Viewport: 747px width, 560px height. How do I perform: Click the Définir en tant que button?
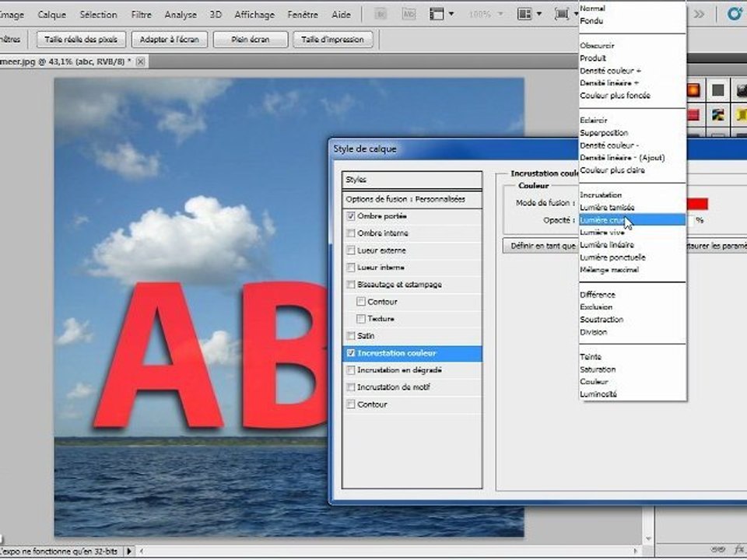542,246
